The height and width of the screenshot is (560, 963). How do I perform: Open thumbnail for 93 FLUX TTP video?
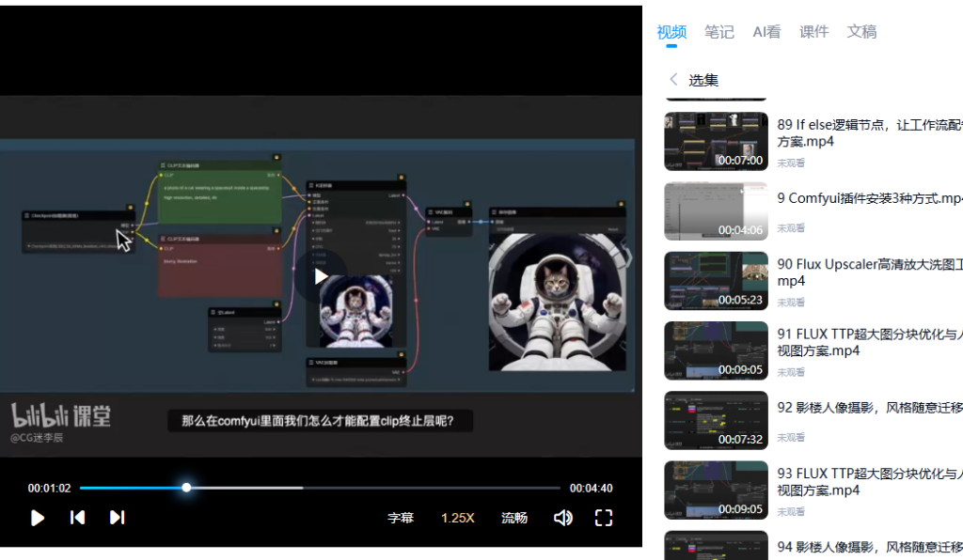716,490
